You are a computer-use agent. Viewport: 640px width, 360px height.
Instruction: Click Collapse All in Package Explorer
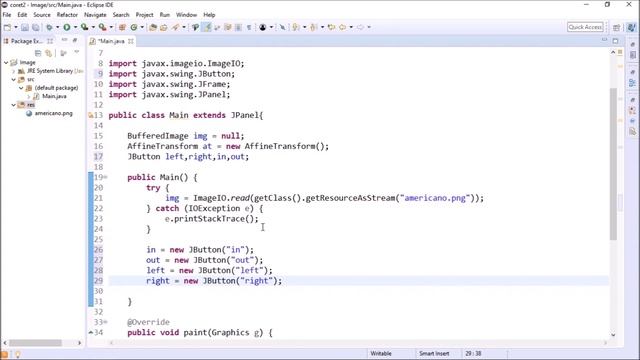click(x=38, y=53)
